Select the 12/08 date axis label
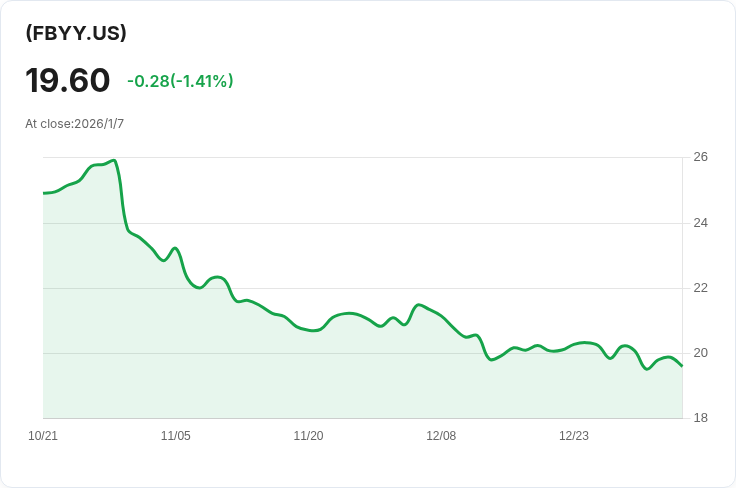 pos(441,436)
